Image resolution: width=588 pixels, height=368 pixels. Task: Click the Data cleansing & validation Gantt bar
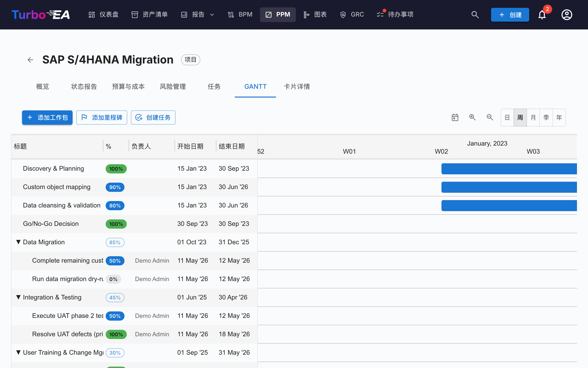click(x=509, y=205)
